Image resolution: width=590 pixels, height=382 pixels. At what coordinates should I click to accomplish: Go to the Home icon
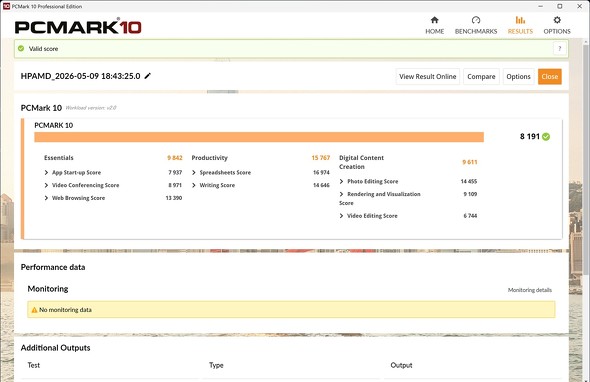[x=434, y=20]
